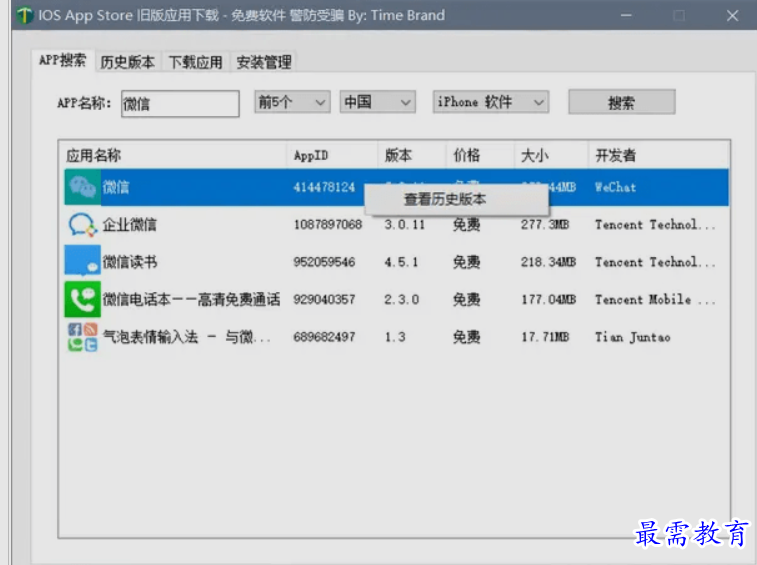Click Tencent Technol... developer in 微信读书 row

tap(655, 262)
